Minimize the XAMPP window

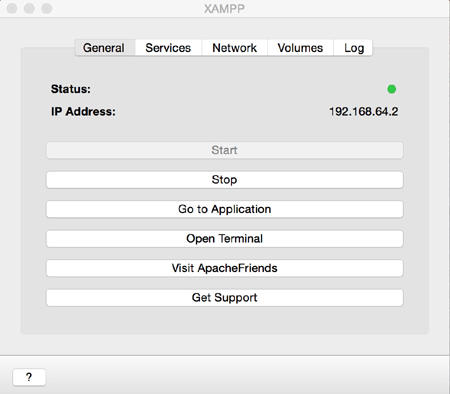point(29,8)
